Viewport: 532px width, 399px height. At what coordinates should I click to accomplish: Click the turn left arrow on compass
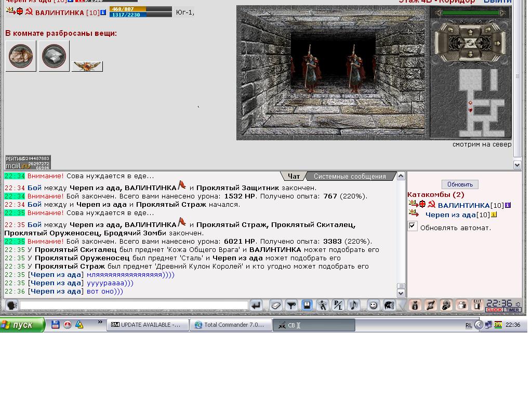[x=451, y=30]
